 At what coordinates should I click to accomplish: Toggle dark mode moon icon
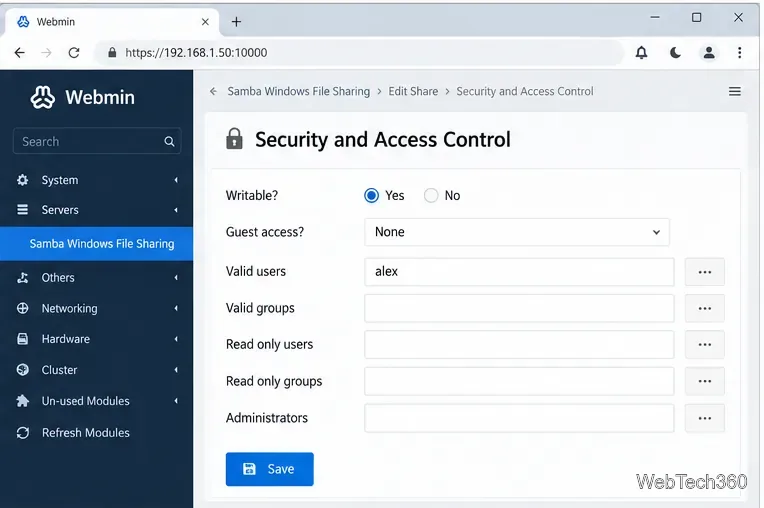tap(675, 53)
